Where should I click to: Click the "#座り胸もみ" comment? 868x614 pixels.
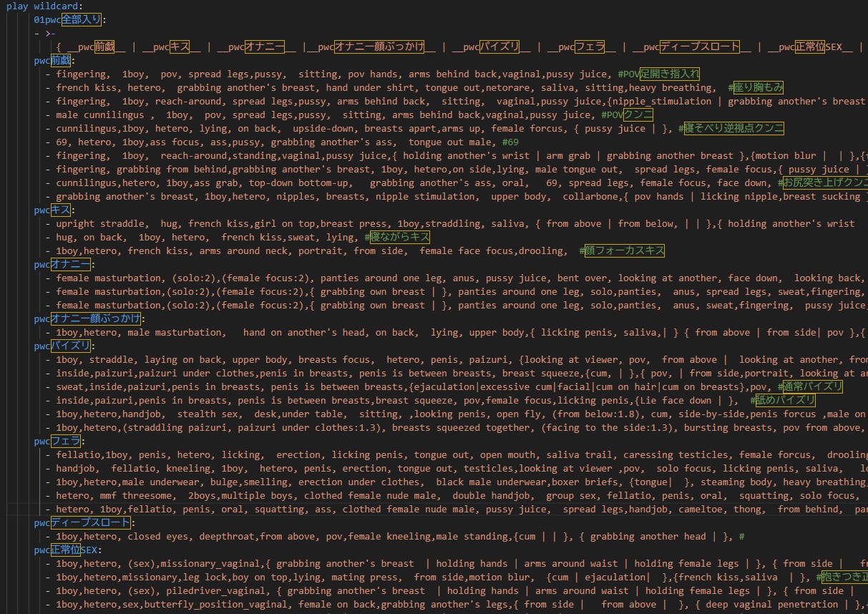[x=756, y=88]
